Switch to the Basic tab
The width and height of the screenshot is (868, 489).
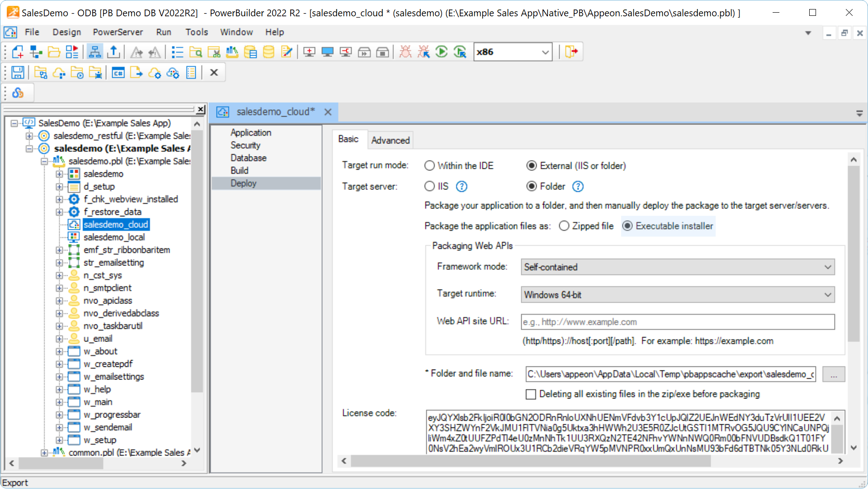pos(349,139)
